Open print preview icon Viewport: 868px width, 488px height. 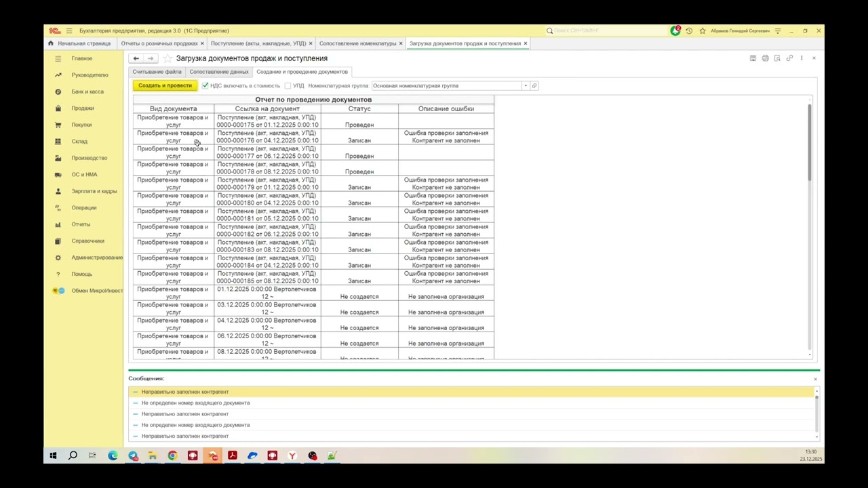[x=777, y=58]
